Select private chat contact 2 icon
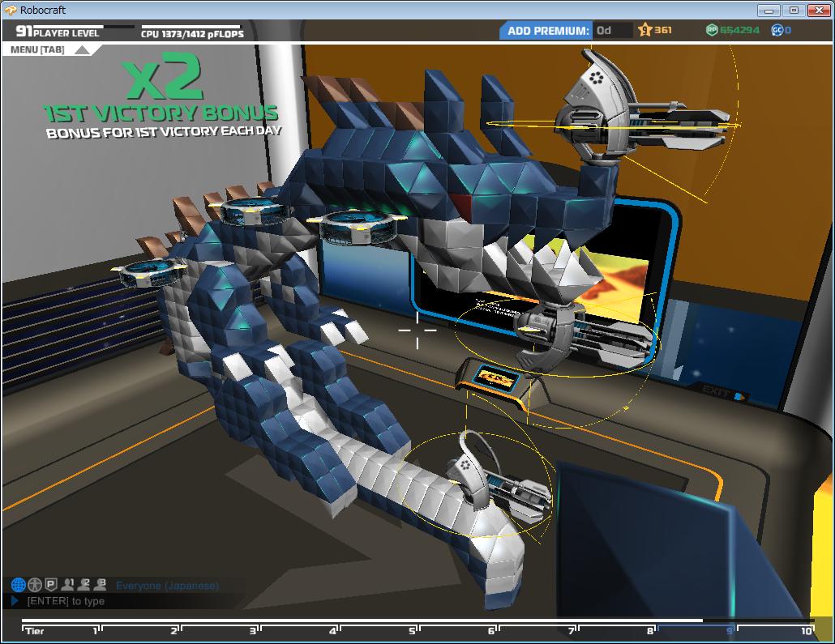 [x=83, y=584]
